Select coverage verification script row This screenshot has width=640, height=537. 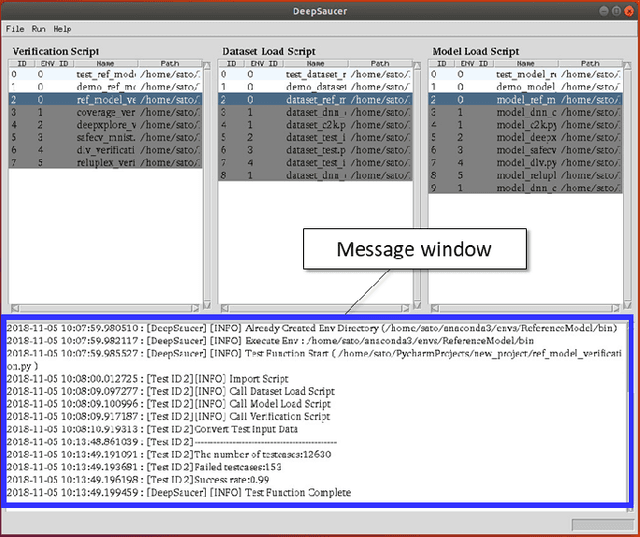click(x=106, y=113)
